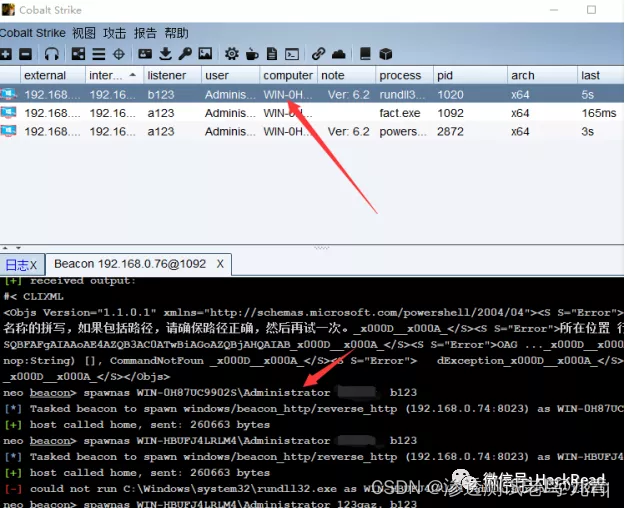Click the Cobalt Strike title bar logo

pyautogui.click(x=8, y=10)
